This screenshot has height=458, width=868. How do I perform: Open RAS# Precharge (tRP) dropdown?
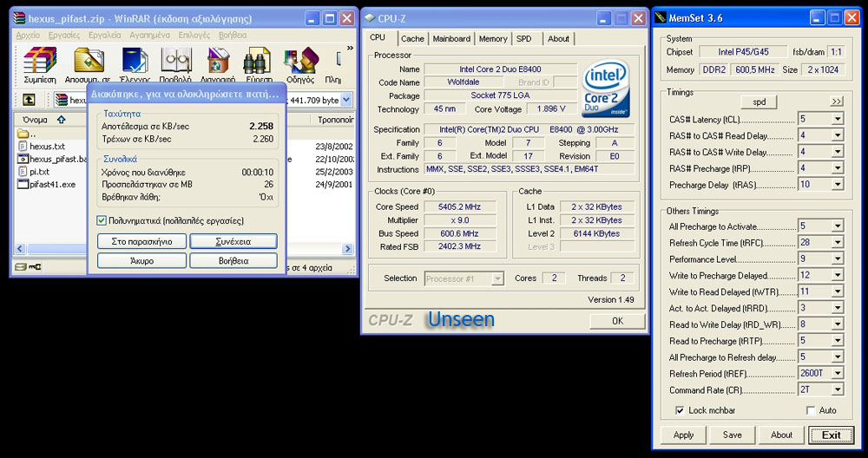click(838, 167)
